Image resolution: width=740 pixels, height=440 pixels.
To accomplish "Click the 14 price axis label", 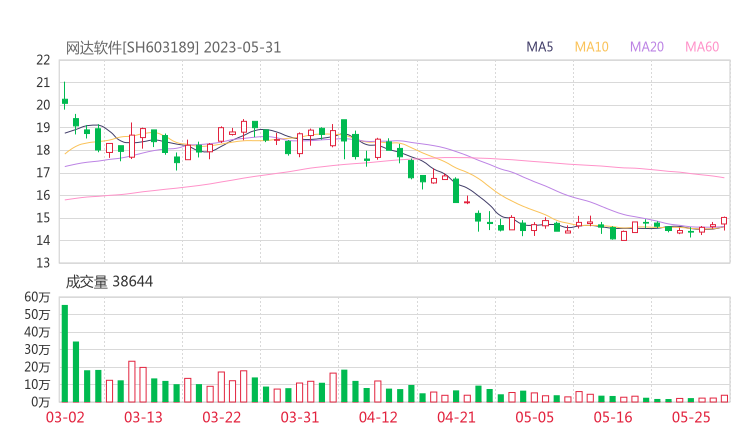I will tap(43, 240).
